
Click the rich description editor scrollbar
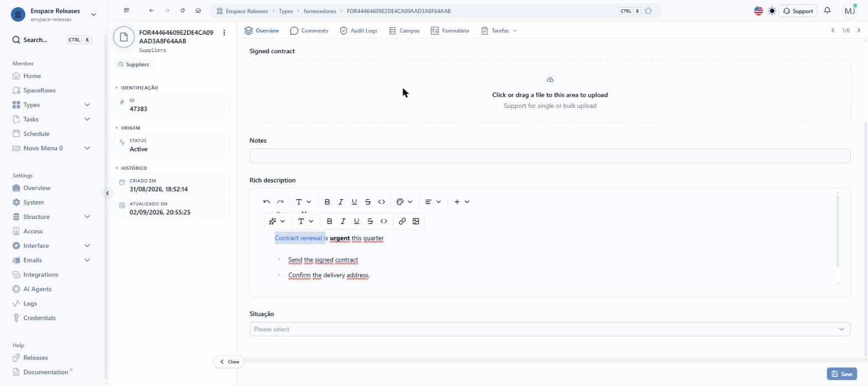[838, 231]
